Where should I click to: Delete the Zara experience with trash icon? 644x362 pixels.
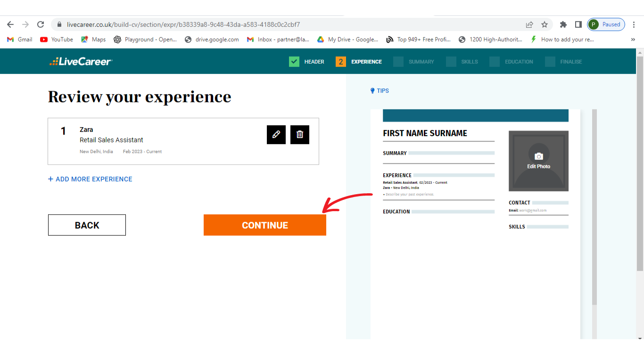[299, 134]
